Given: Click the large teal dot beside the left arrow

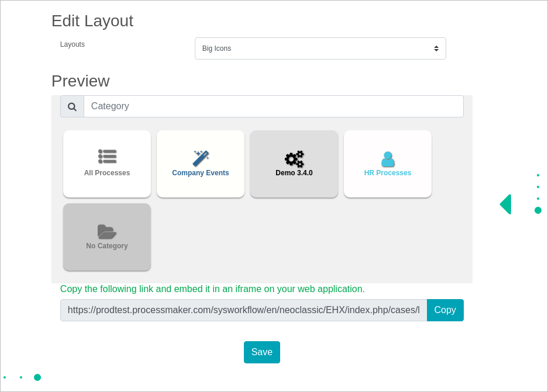Looking at the screenshot, I should (538, 210).
